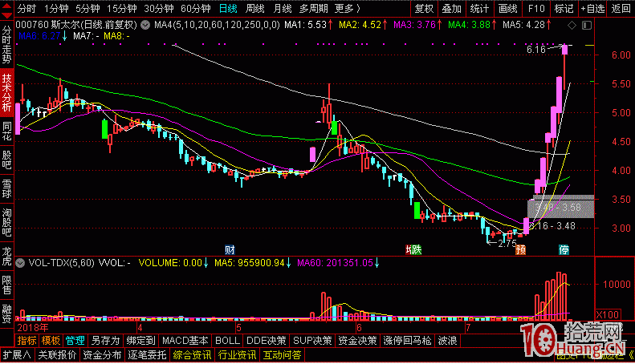Select the SUP决策 indicator tab
Viewport: 635px width, 364px height.
pyautogui.click(x=312, y=341)
